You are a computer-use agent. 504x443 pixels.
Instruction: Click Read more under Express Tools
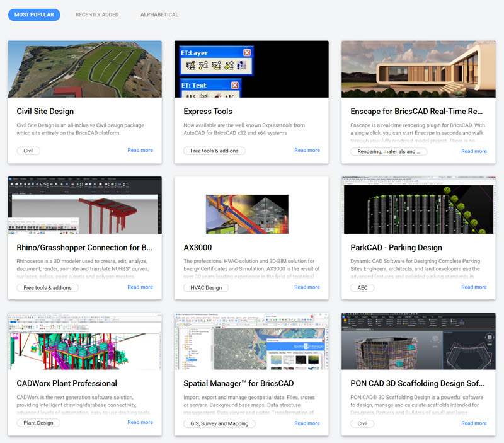(307, 151)
